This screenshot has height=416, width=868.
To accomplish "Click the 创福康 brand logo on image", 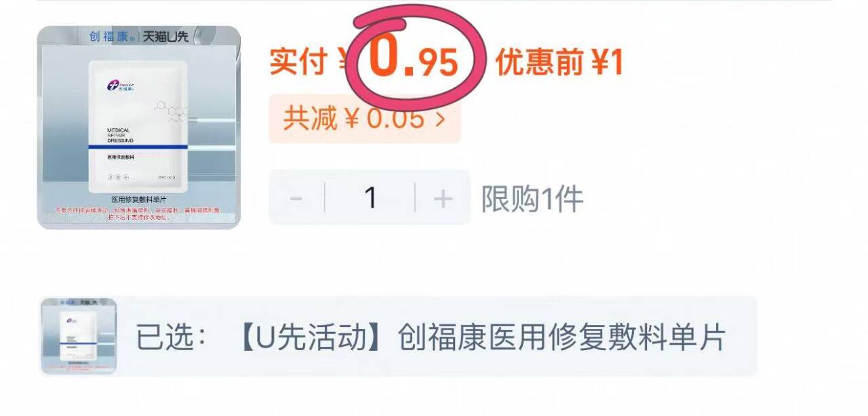I will click(x=112, y=36).
